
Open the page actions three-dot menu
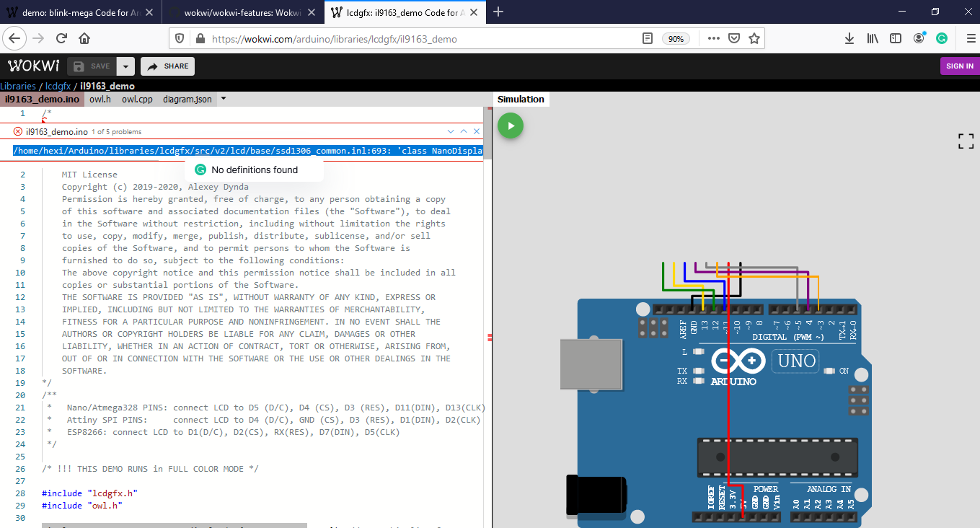tap(714, 38)
